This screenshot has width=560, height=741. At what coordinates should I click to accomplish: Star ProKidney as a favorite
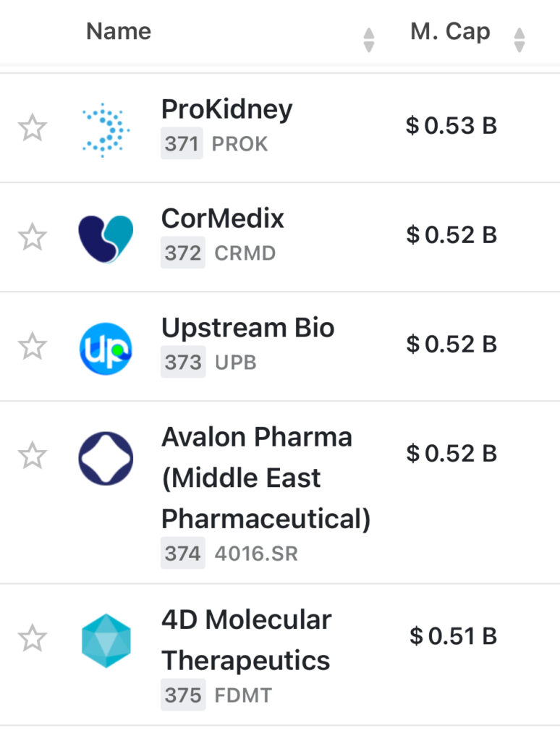pyautogui.click(x=32, y=130)
